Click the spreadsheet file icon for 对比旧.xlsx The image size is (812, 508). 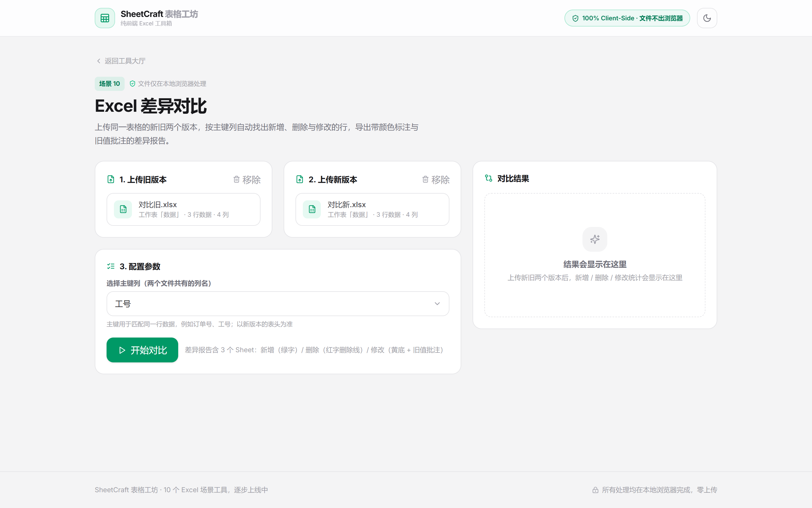tap(123, 209)
